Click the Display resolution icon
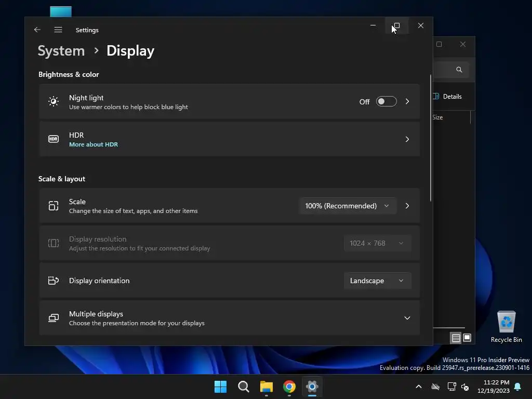The width and height of the screenshot is (532, 399). pos(54,243)
